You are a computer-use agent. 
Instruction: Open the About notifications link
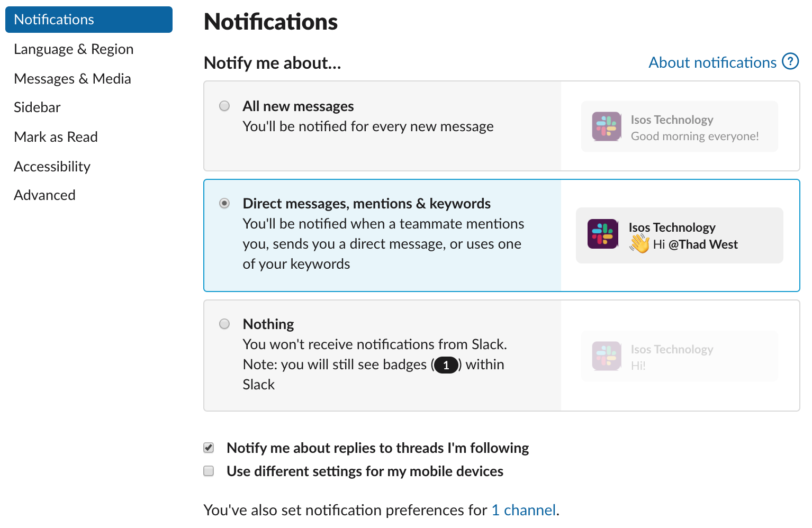pos(712,62)
